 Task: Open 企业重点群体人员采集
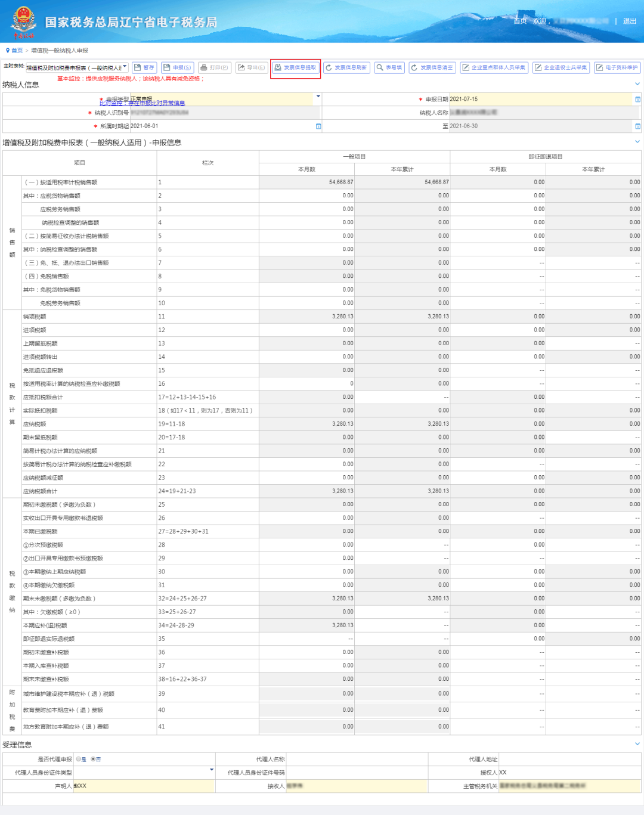(494, 67)
